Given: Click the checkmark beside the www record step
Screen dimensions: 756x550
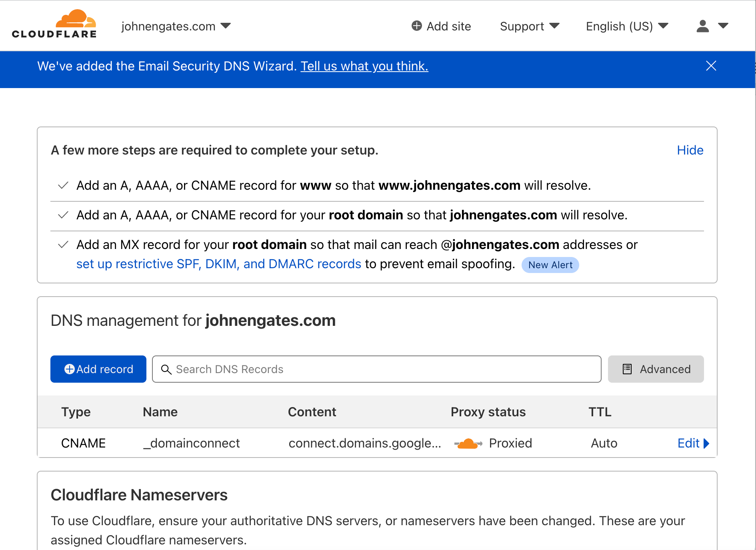Looking at the screenshot, I should tap(63, 186).
